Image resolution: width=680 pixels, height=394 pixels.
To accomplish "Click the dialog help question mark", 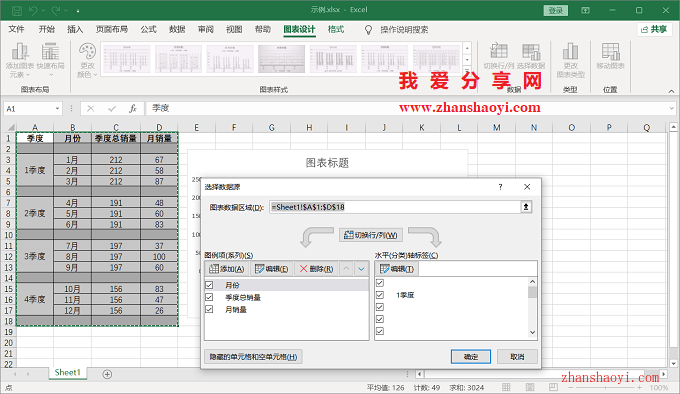I will click(x=500, y=187).
